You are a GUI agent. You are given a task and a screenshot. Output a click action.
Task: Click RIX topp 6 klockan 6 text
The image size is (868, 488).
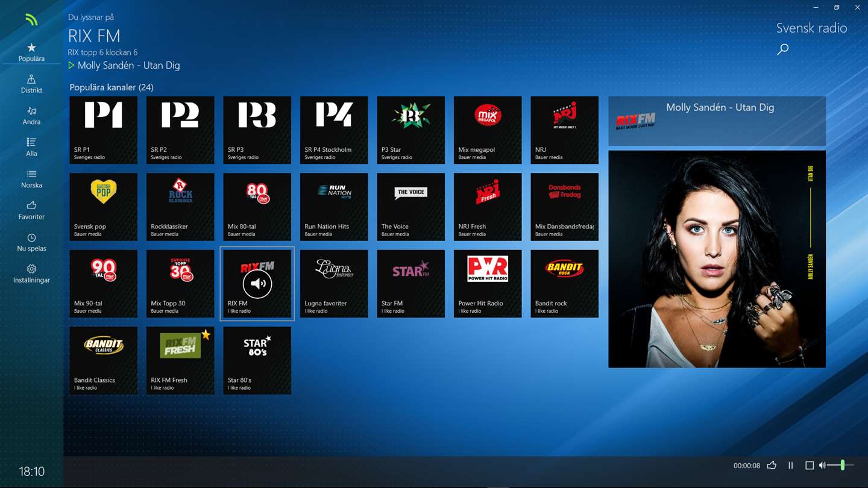point(102,52)
